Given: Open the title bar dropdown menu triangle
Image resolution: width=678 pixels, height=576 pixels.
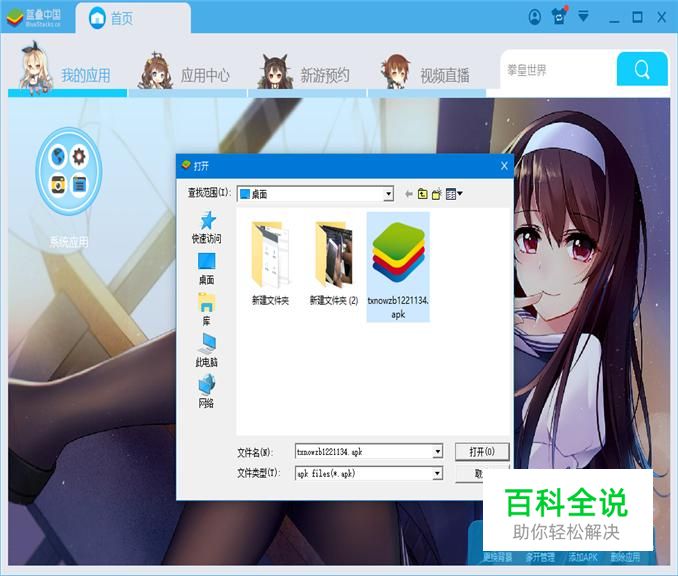Looking at the screenshot, I should [x=583, y=16].
